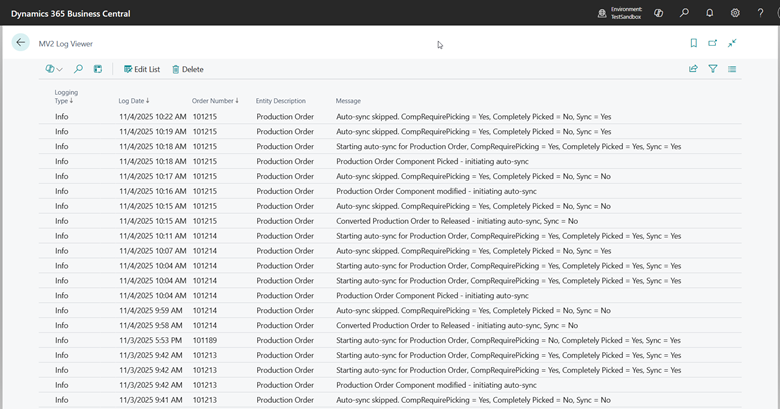Select the log date 11/4/2025 10:17 AM
The image size is (780, 409).
[153, 176]
